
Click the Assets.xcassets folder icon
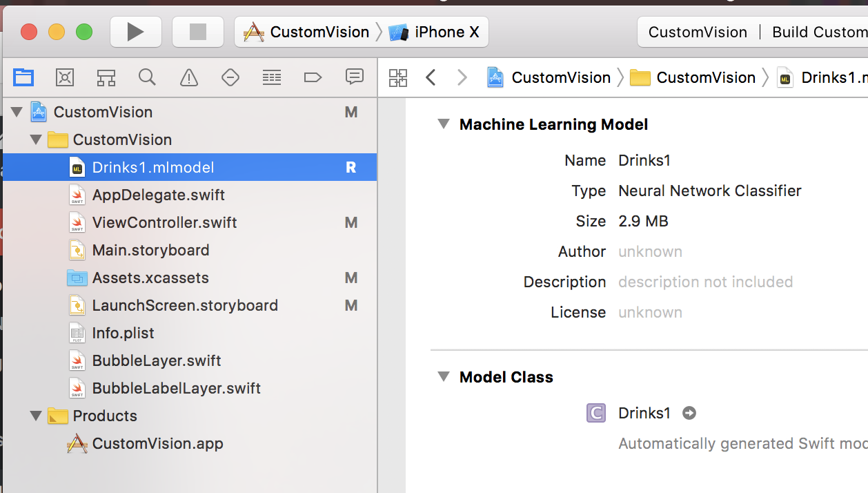click(x=77, y=278)
